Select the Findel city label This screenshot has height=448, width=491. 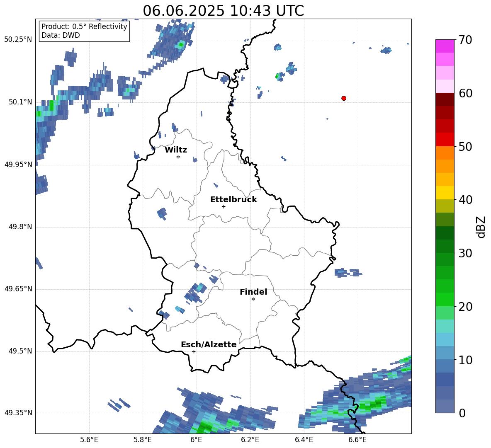pos(253,292)
